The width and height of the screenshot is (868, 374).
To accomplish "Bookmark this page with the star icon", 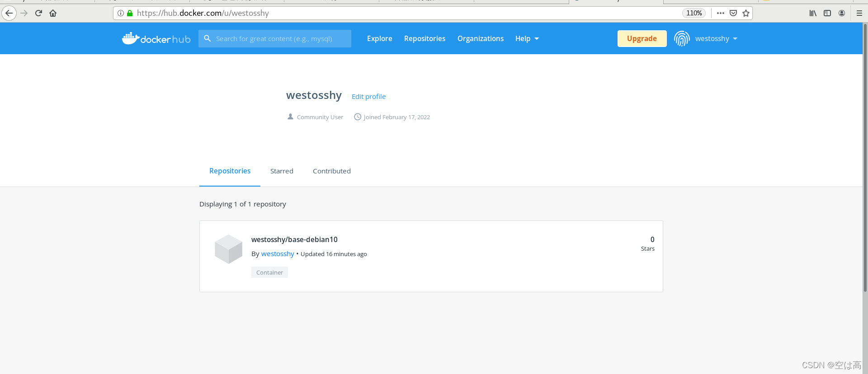I will [x=746, y=13].
